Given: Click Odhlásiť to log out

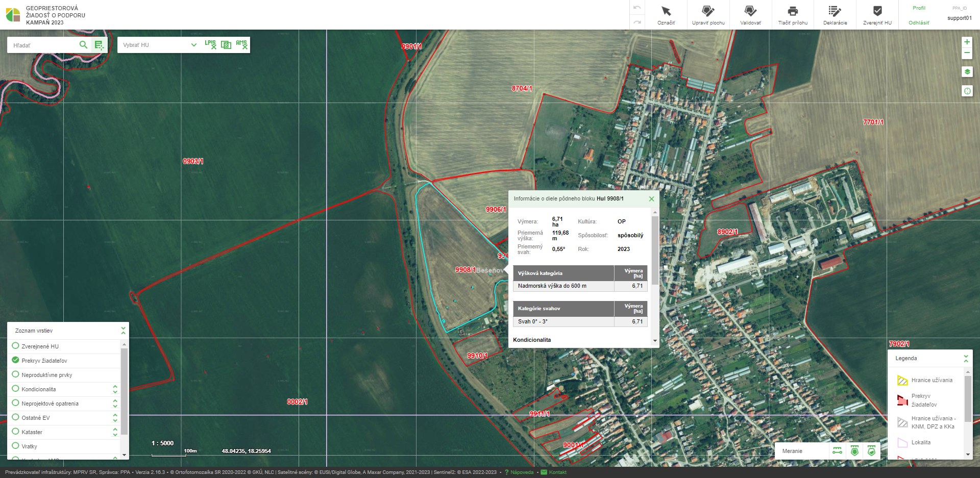Looking at the screenshot, I should click(919, 23).
